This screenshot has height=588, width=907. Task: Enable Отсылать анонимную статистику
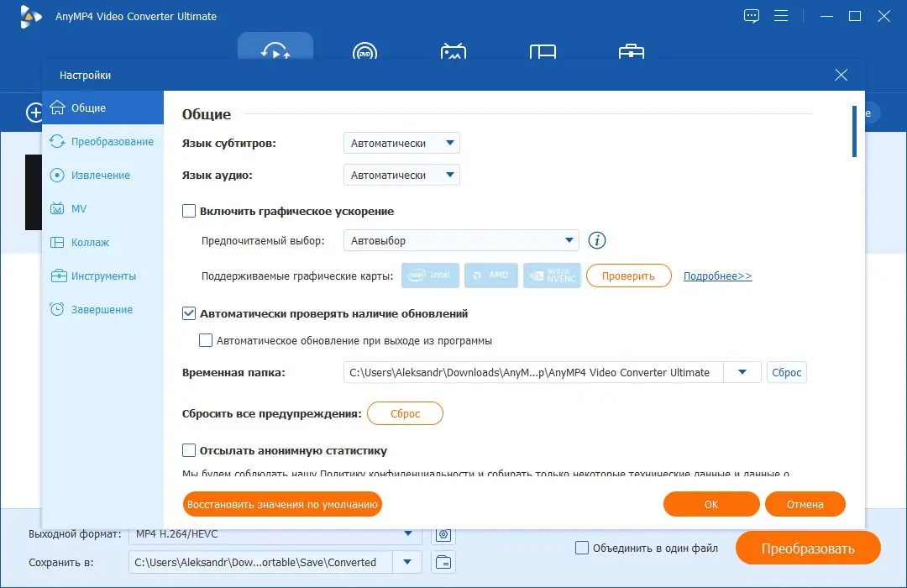[x=189, y=450]
